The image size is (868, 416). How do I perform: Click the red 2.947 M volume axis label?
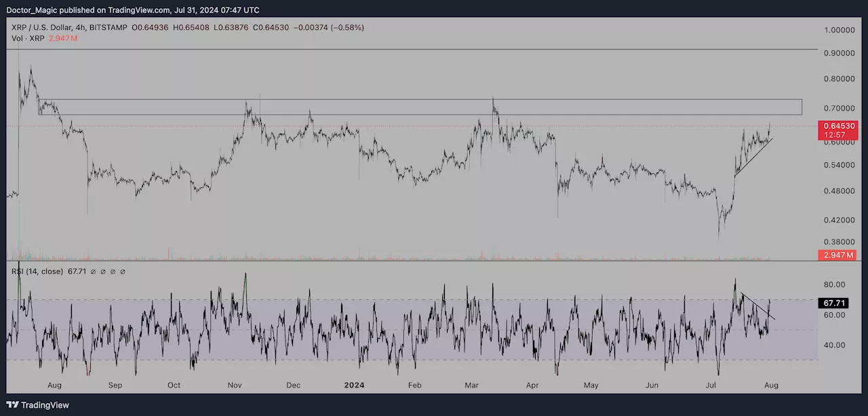[838, 255]
